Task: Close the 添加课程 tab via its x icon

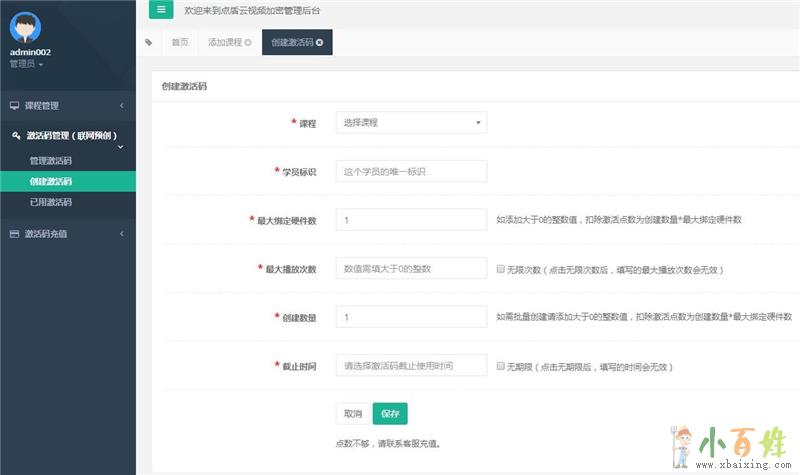Action: click(x=248, y=43)
